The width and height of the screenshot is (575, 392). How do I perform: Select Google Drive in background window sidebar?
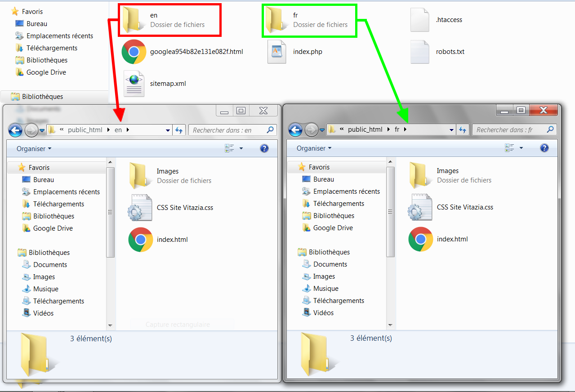[40, 72]
